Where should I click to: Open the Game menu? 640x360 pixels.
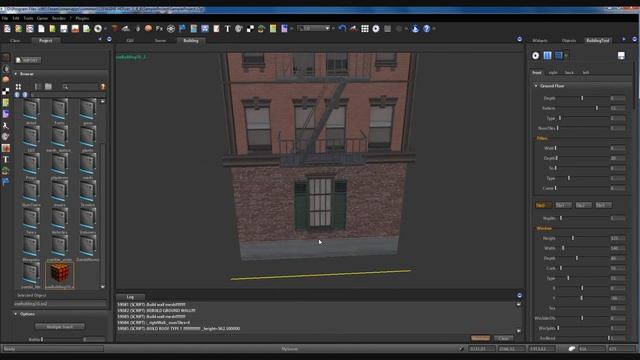42,18
